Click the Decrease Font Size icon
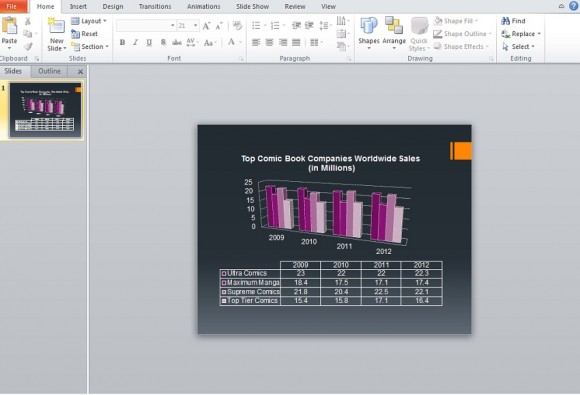580x395 pixels. (x=219, y=26)
